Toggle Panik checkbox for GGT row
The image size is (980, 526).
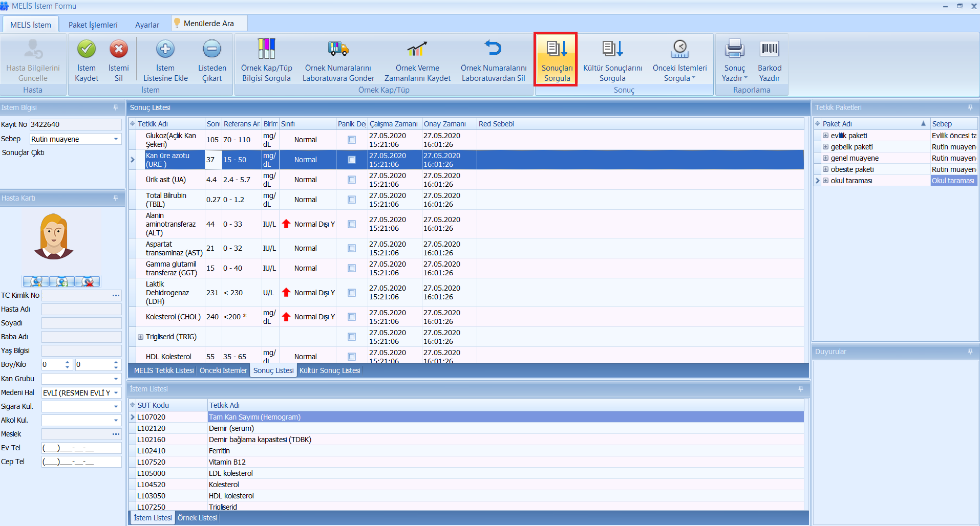(x=352, y=268)
